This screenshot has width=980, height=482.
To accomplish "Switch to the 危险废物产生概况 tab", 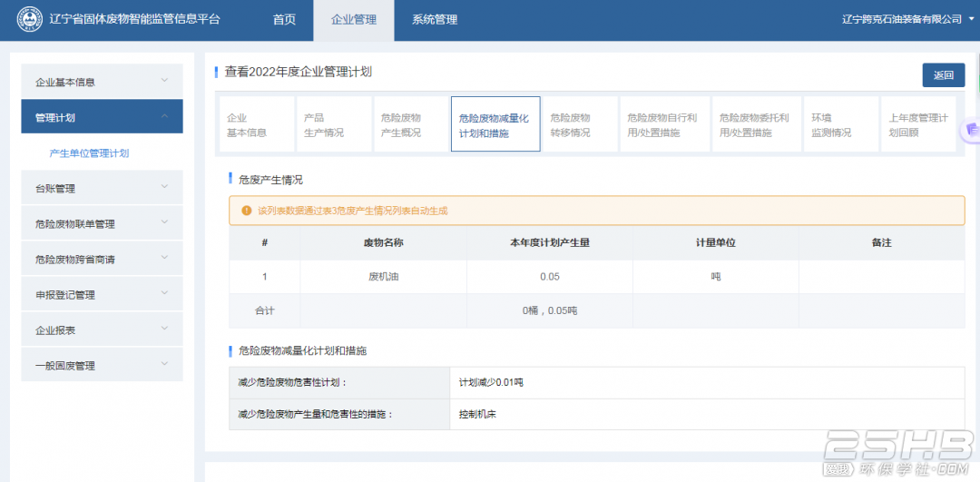I will pos(411,124).
